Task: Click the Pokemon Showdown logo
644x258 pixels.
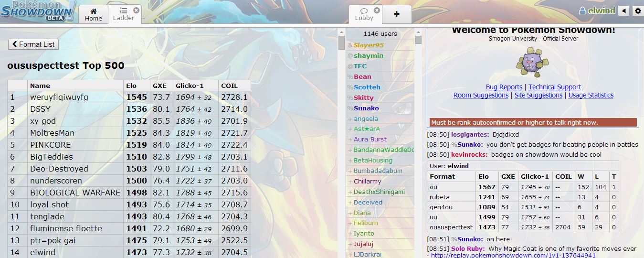Action: [x=38, y=11]
